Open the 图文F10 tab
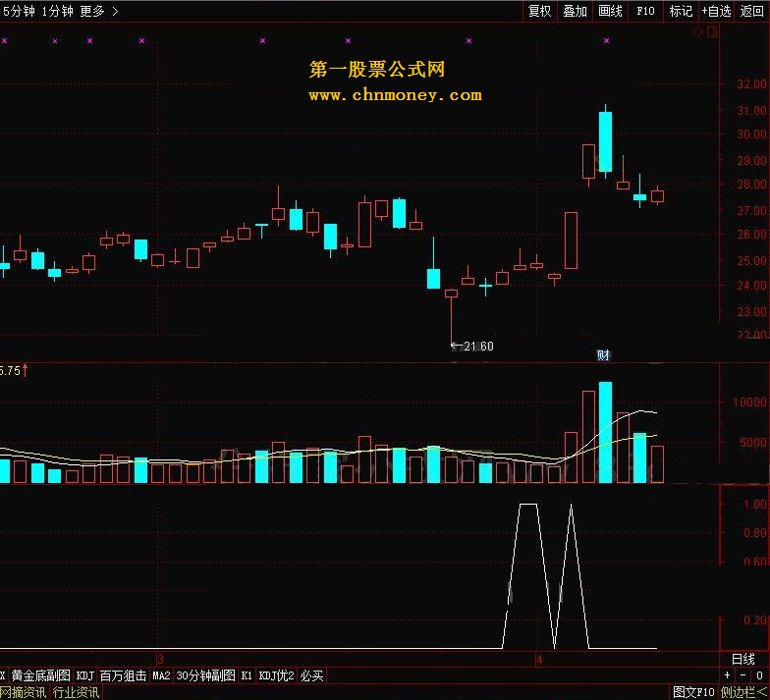 click(x=693, y=693)
